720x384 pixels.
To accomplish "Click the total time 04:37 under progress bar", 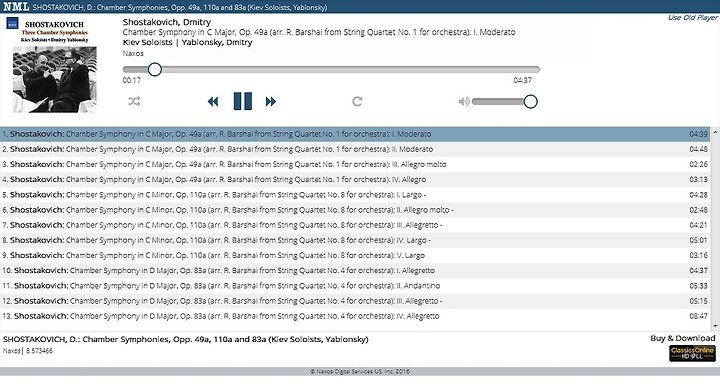I will coord(523,80).
